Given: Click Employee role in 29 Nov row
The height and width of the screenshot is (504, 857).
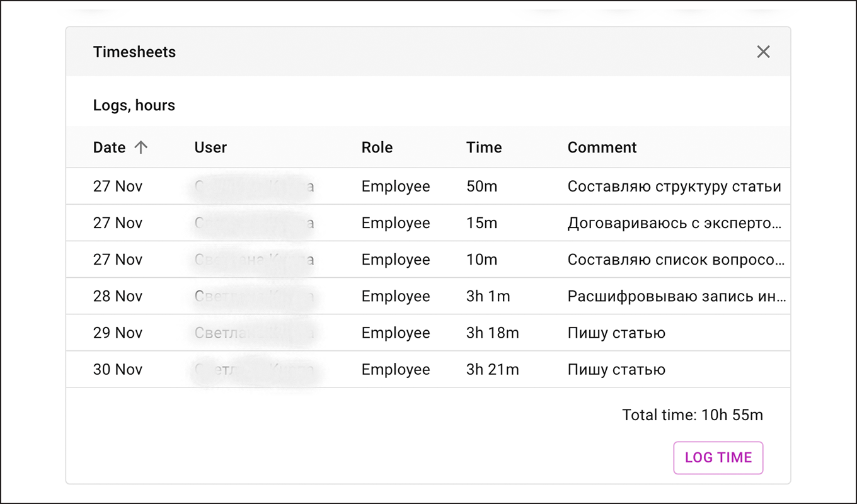Looking at the screenshot, I should pyautogui.click(x=396, y=333).
